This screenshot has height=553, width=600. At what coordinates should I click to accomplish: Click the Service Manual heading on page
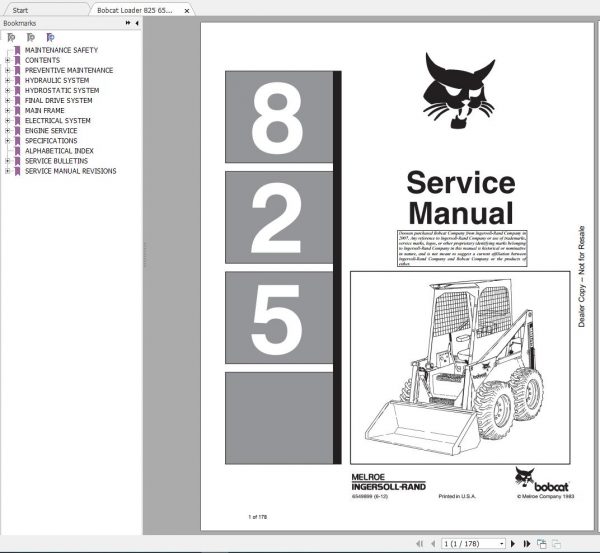tap(461, 197)
